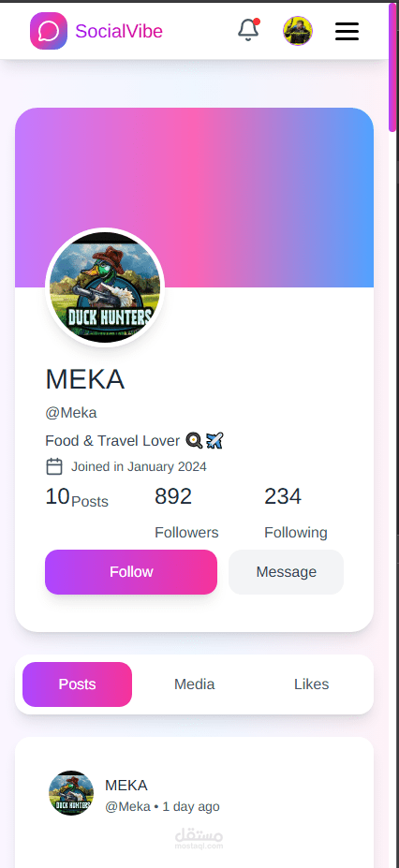The height and width of the screenshot is (868, 399).
Task: Click the SocialVibe chat bubble logo
Action: (x=49, y=31)
